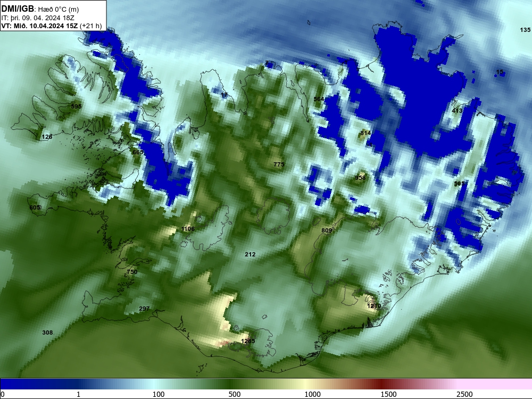Image resolution: width=532 pixels, height=399 pixels.
Task: Click the legend tick label 0
Action: (x=3, y=394)
